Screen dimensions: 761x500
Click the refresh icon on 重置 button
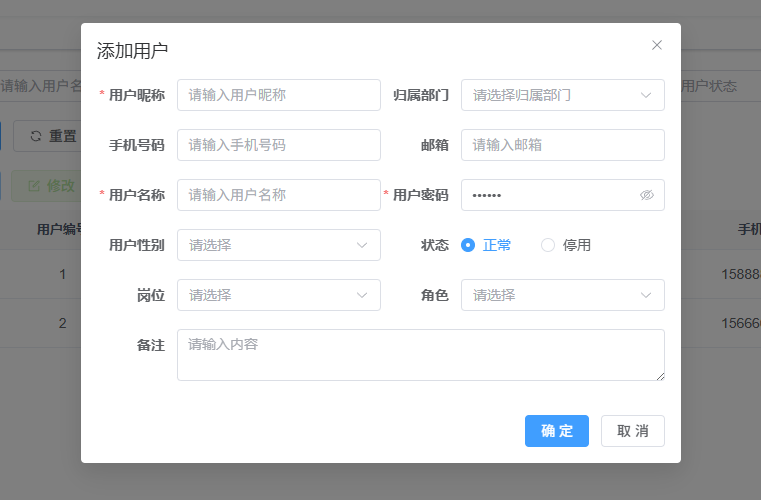pyautogui.click(x=35, y=136)
